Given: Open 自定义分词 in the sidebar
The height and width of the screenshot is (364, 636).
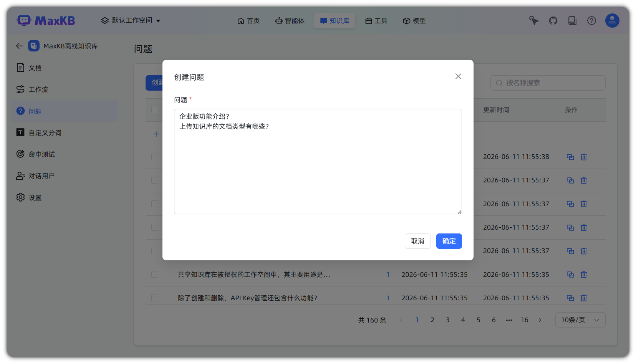Looking at the screenshot, I should [x=65, y=133].
